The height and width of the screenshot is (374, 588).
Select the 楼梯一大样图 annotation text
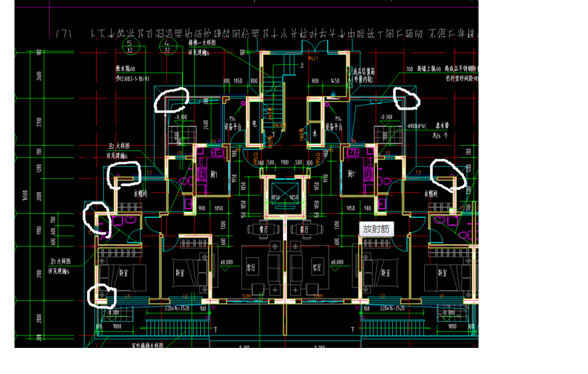[202, 43]
